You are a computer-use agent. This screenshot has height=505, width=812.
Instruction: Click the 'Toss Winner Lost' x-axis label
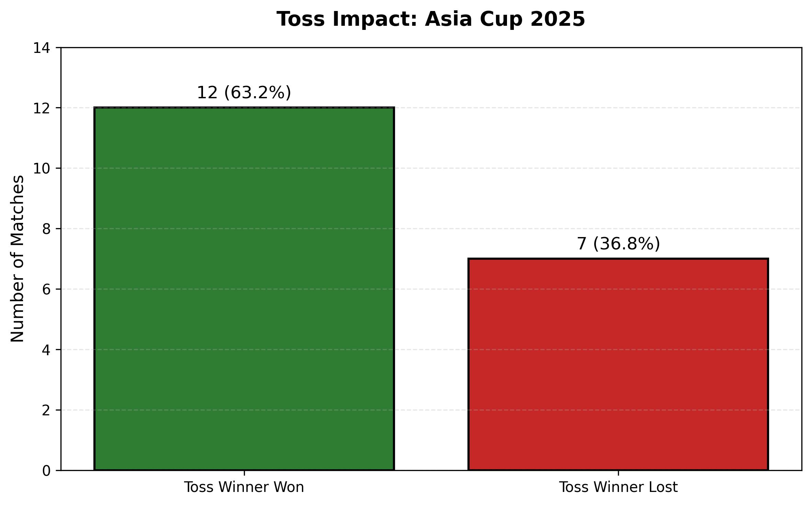[x=618, y=487]
